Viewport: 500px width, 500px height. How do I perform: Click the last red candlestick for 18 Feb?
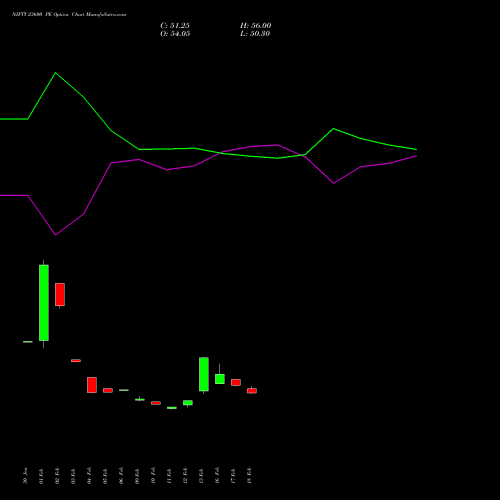coord(252,391)
